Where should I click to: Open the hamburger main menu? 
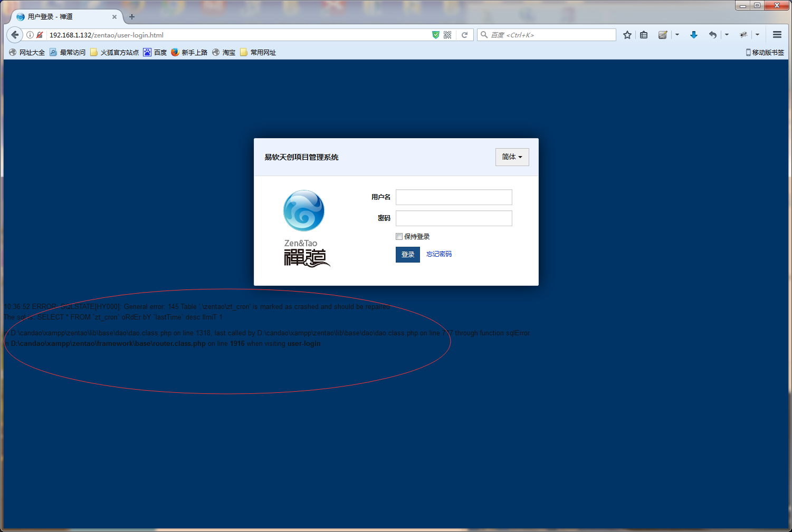[x=777, y=35]
